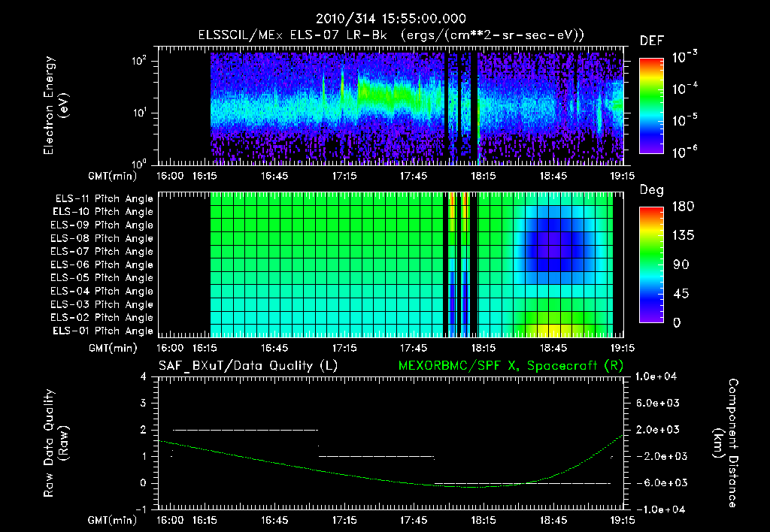Click the ELS-09 Pitch Angle row label
The height and width of the screenshot is (532, 770).
coord(102,225)
